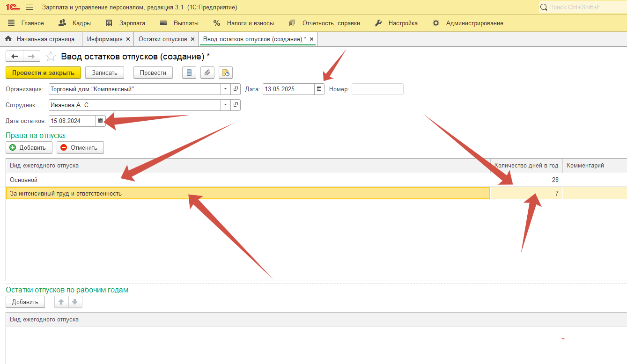The height and width of the screenshot is (364, 627).
Task: Move row up in Остатки отпусков table
Action: click(x=61, y=302)
